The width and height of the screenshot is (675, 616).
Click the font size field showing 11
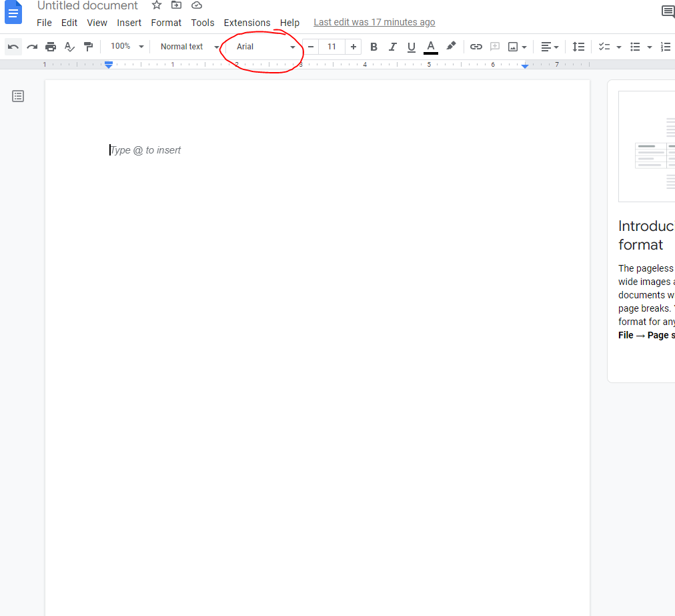click(331, 47)
